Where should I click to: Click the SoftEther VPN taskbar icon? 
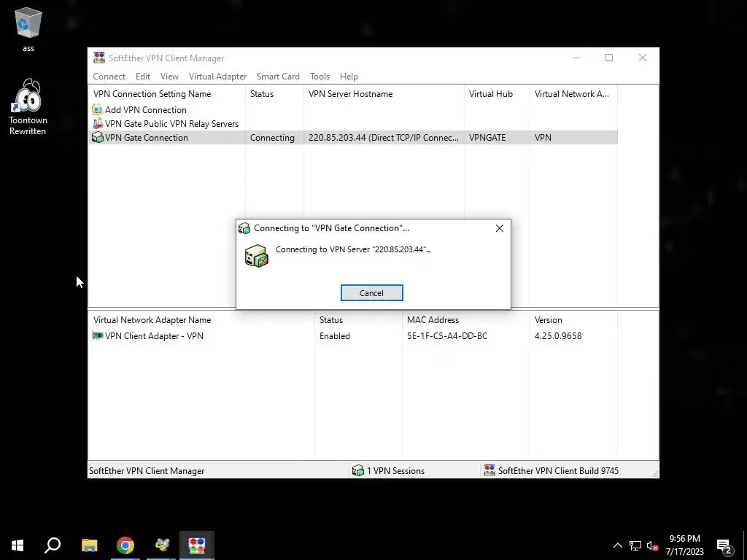197,545
